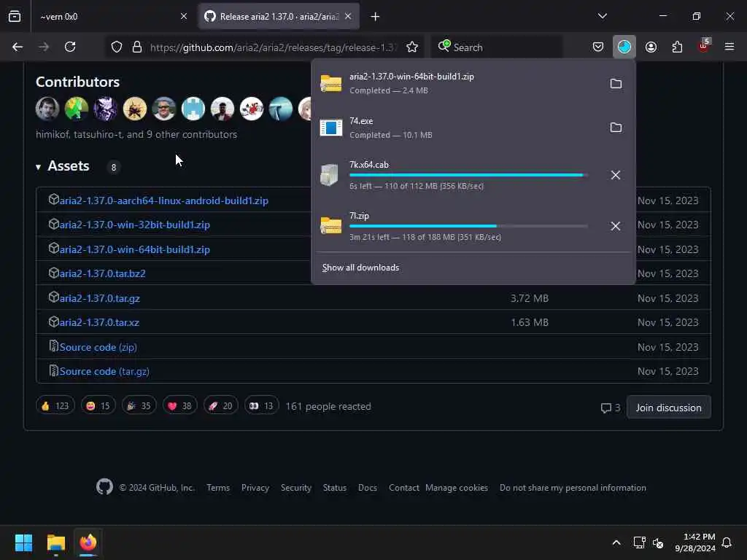The image size is (747, 560).
Task: Reload the current page
Action: coord(70,47)
